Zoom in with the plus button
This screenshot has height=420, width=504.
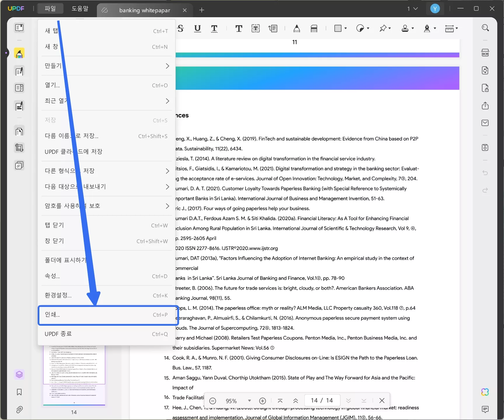(263, 401)
